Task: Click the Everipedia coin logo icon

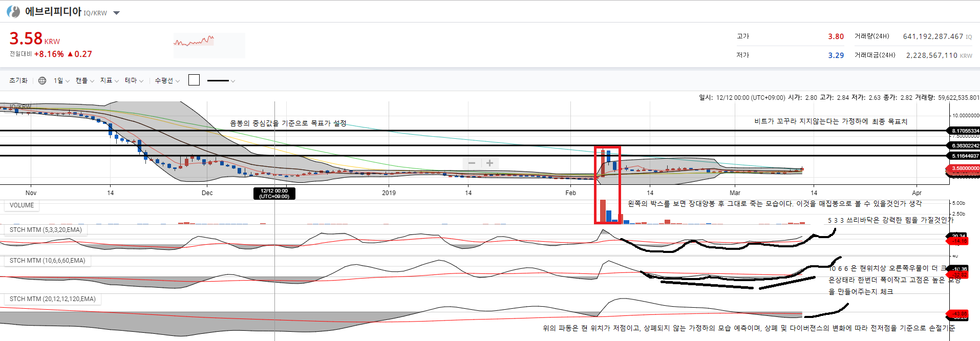Action: [x=13, y=11]
